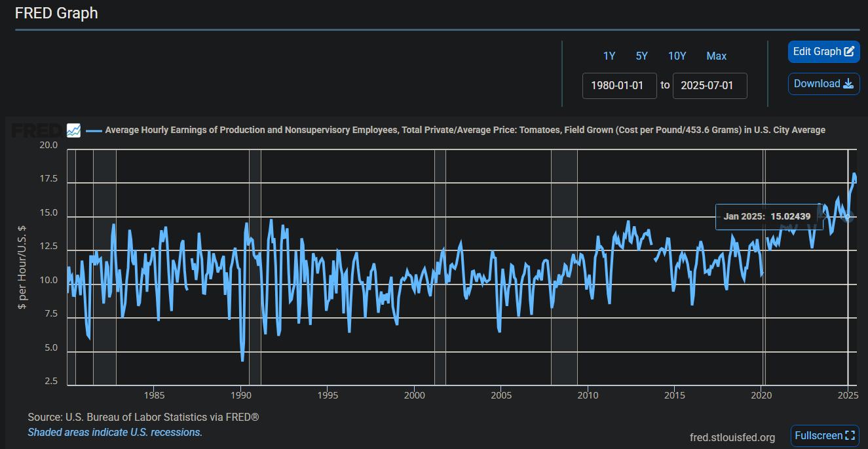This screenshot has height=449, width=868.
Task: Click the Source: U.S. Bureau of Labor Statistics text
Action: pos(143,418)
